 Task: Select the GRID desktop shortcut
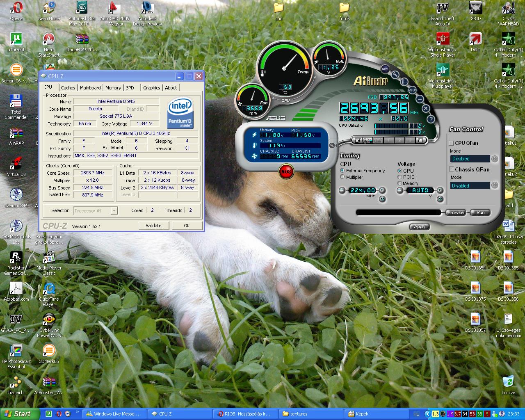475,11
